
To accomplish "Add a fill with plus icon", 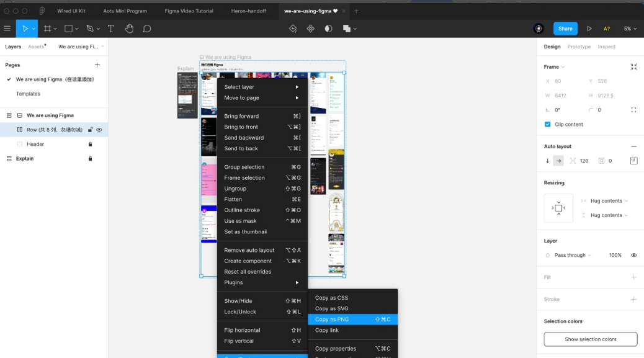I will tap(633, 277).
